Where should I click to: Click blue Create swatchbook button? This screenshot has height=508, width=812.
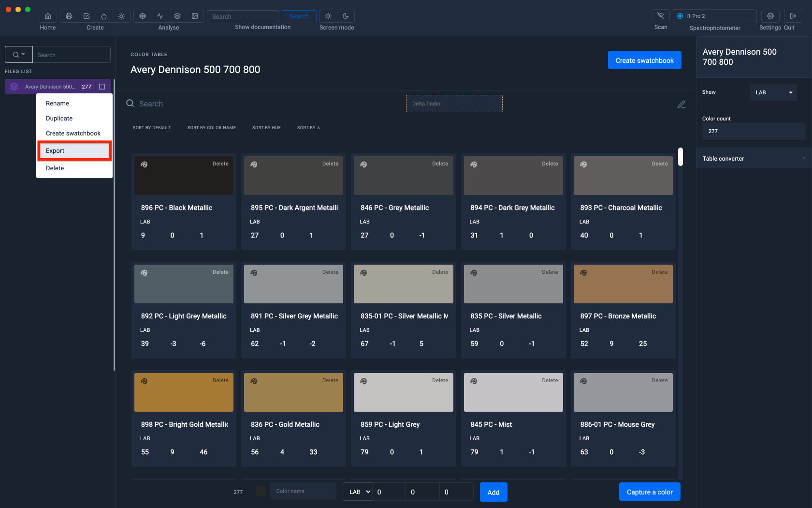(x=644, y=60)
